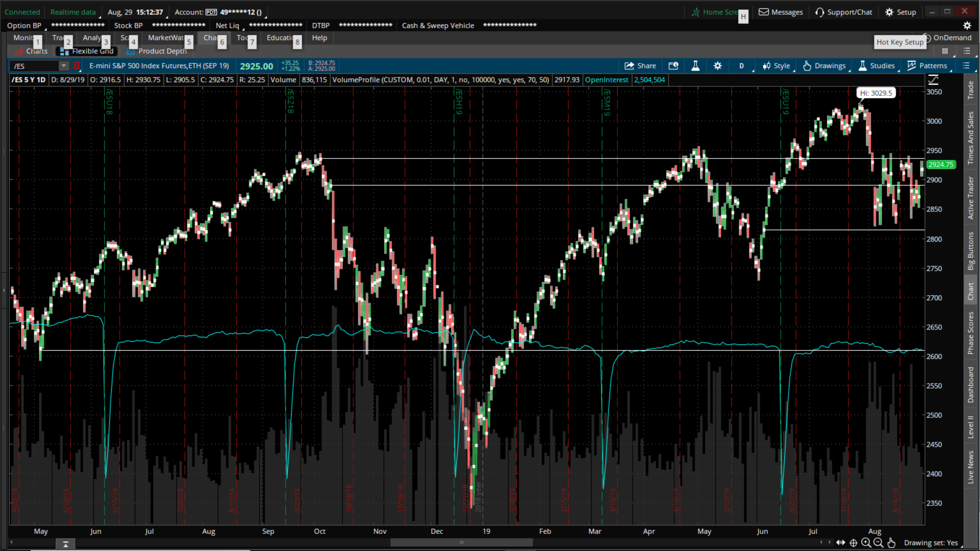Switch to Monitor main tab

click(x=23, y=38)
